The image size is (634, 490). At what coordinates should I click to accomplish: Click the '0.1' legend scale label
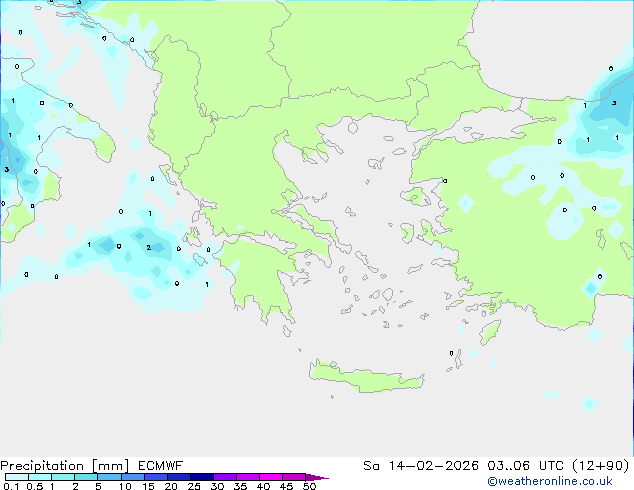pos(11,486)
